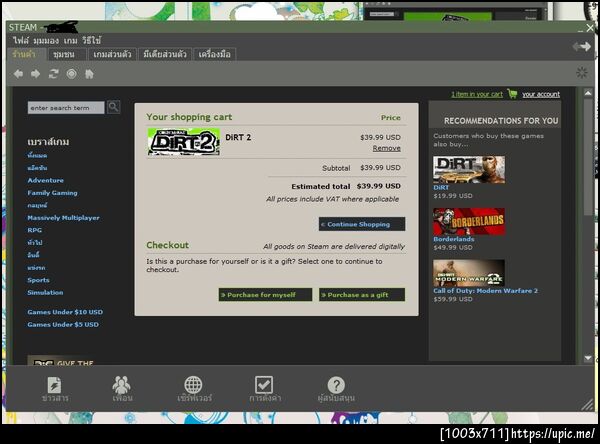The height and width of the screenshot is (444, 600).
Task: Open the Borderlands title link
Action: (x=453, y=239)
